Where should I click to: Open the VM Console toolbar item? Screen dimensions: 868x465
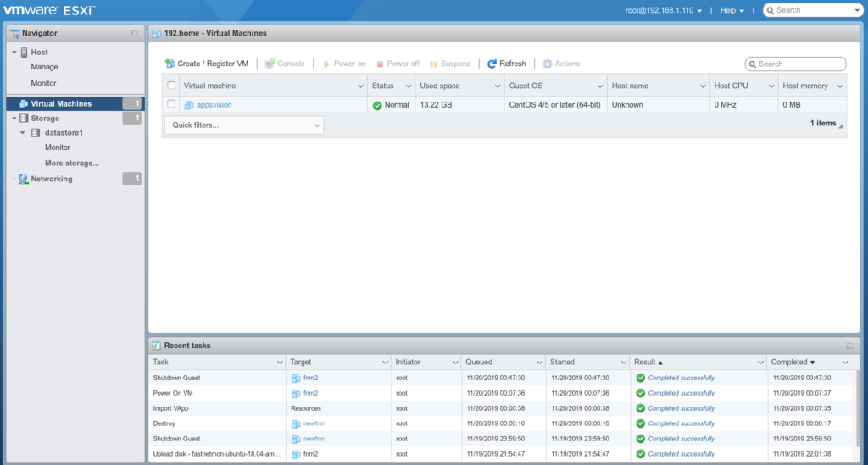[x=285, y=64]
